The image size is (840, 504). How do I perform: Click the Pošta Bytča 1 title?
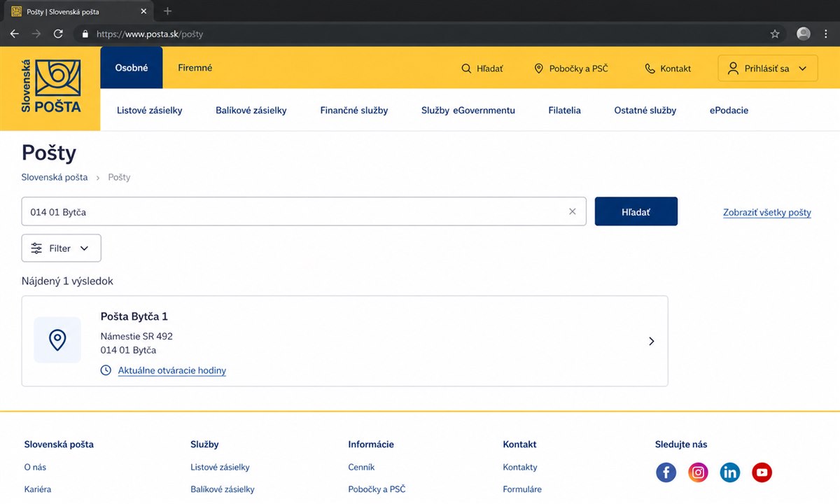tap(134, 316)
